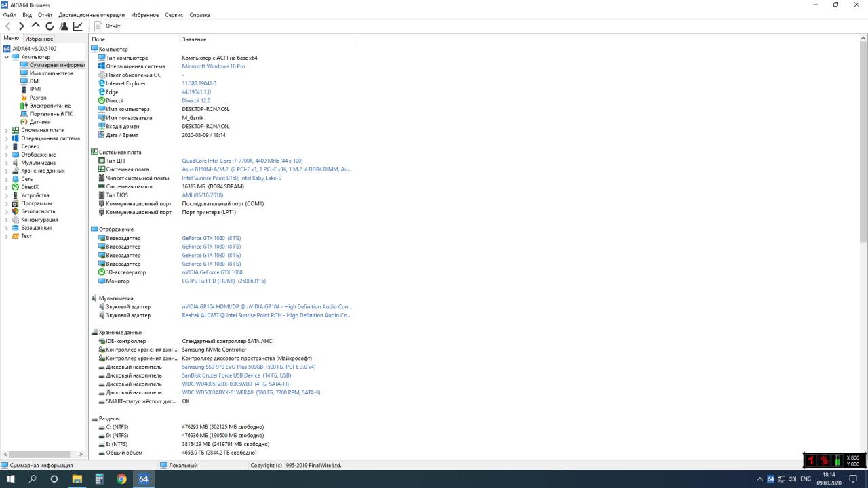Select IPMI tree item
868x488 pixels.
pos(35,89)
